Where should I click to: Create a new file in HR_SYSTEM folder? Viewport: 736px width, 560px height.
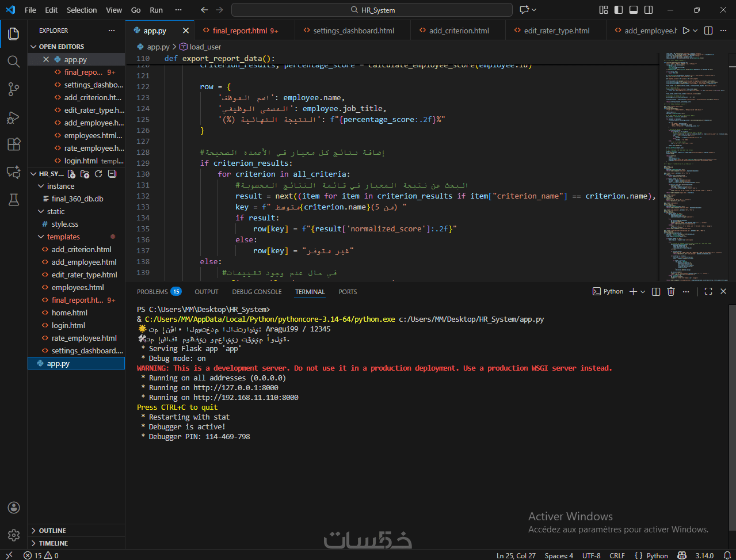[x=71, y=174]
